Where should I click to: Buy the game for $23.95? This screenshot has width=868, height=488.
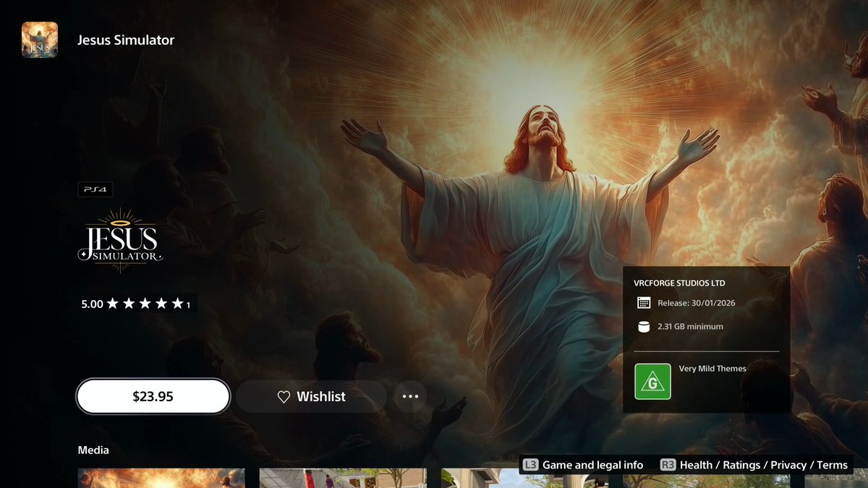point(153,396)
